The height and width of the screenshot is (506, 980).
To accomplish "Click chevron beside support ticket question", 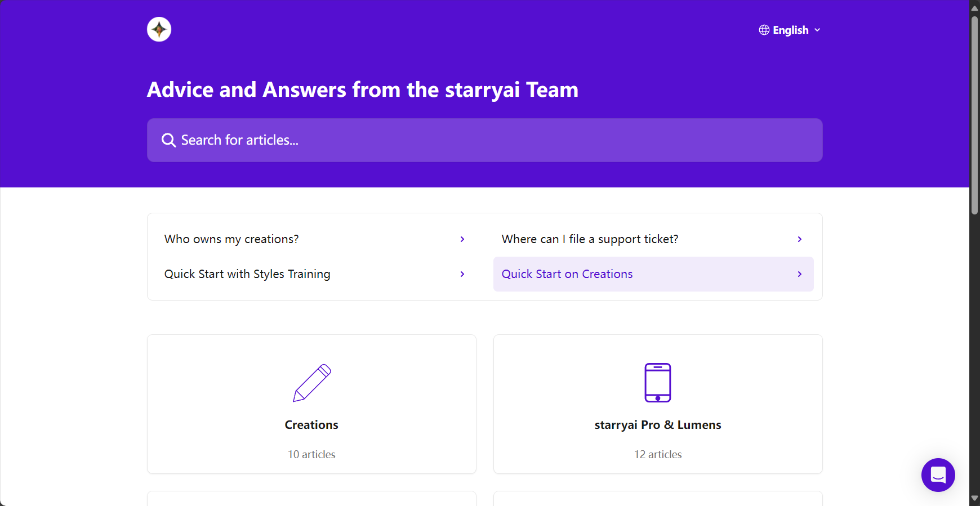I will (800, 239).
